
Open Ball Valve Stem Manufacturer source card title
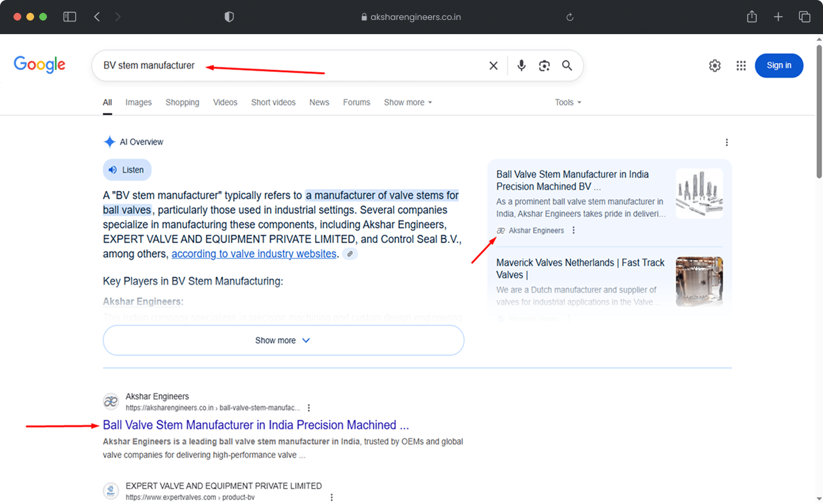(573, 181)
